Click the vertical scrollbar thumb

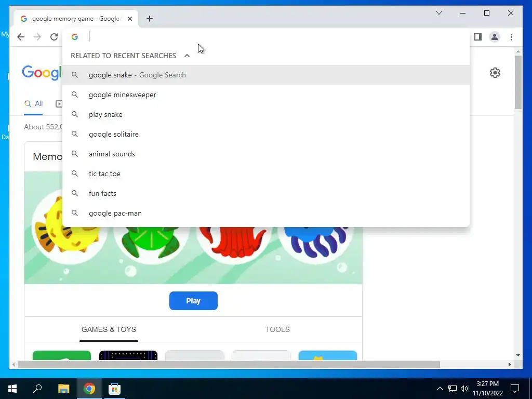[x=518, y=82]
